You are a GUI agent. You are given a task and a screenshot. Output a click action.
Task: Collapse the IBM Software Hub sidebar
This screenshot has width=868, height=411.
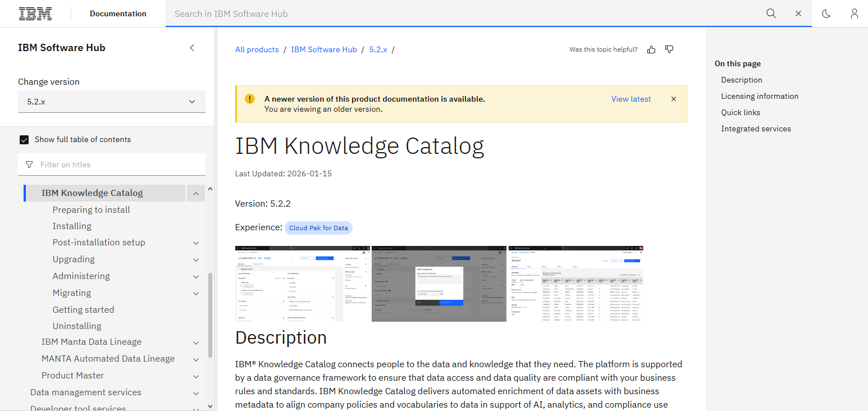(192, 48)
